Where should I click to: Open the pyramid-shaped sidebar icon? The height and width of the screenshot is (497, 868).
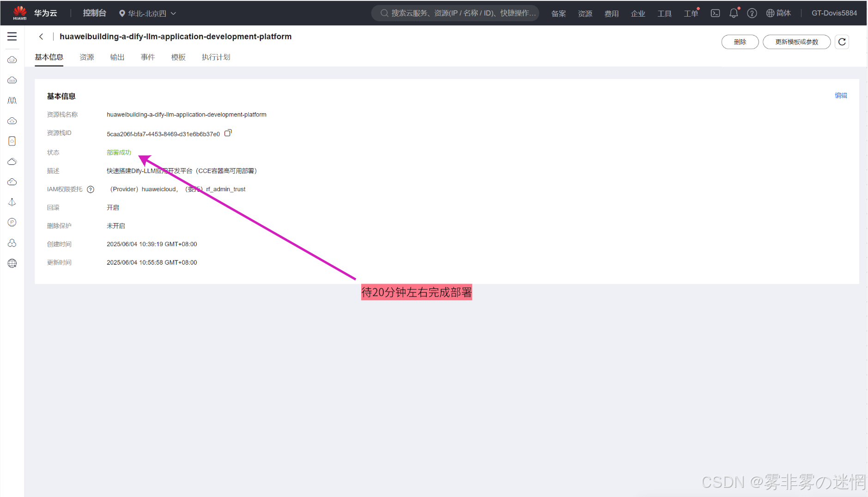click(12, 202)
